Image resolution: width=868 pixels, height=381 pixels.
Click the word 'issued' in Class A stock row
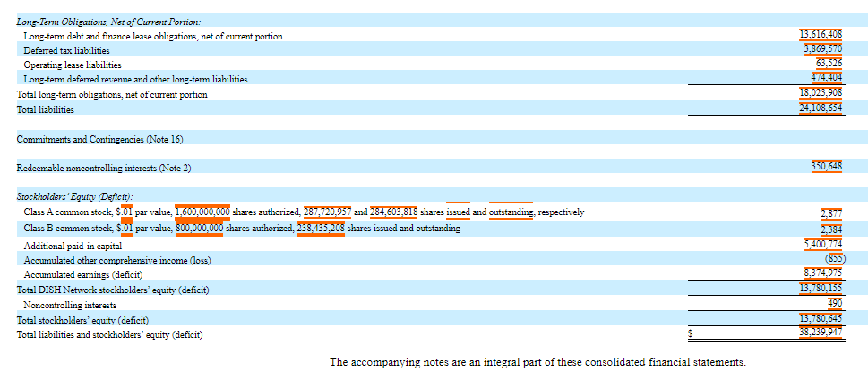click(459, 212)
